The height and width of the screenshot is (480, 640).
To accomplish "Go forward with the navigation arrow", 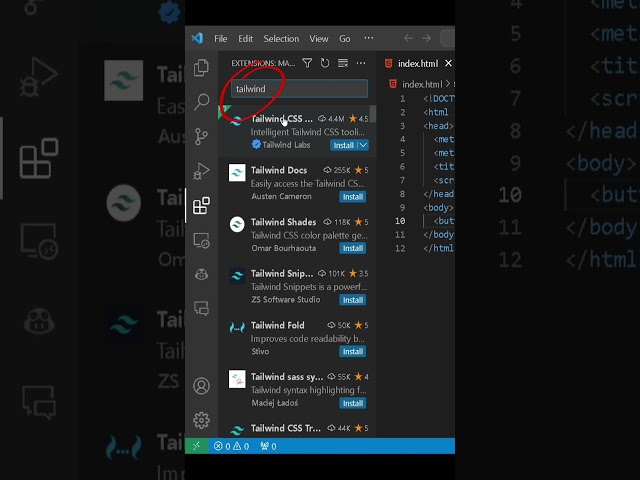I will [x=426, y=38].
